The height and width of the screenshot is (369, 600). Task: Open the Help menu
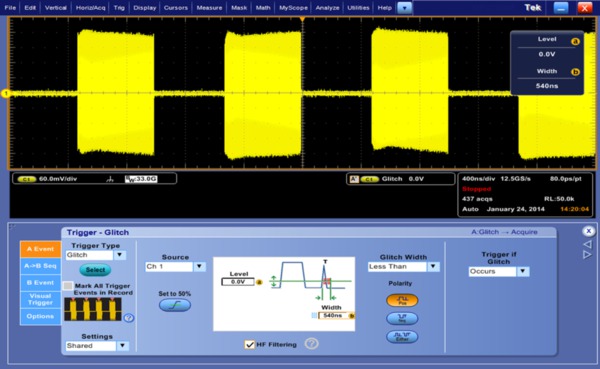tap(385, 8)
